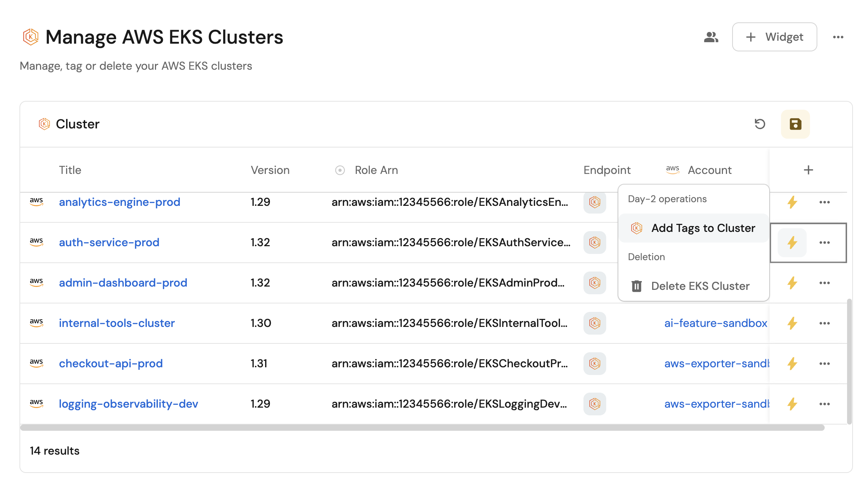
Task: Select Delete EKS Cluster menu entry
Action: [700, 286]
